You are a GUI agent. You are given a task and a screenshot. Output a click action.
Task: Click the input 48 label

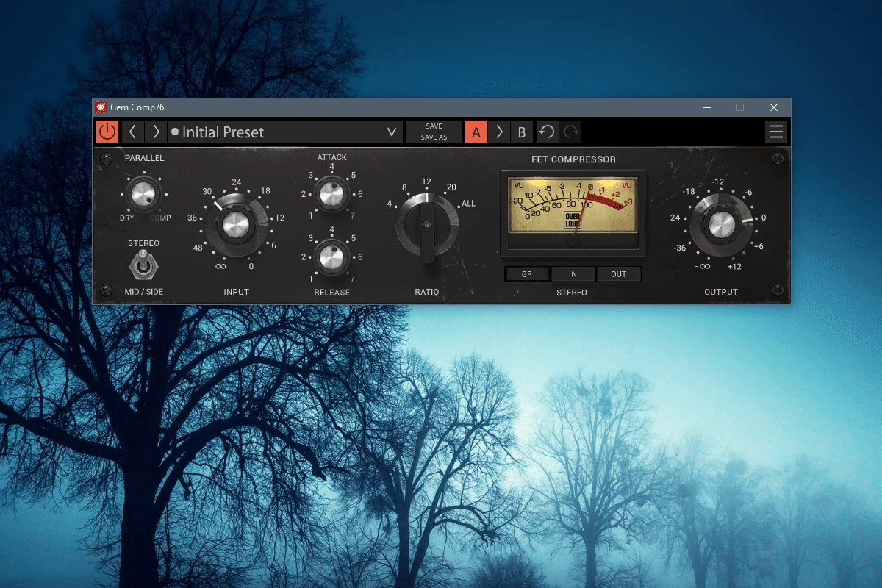(x=198, y=248)
